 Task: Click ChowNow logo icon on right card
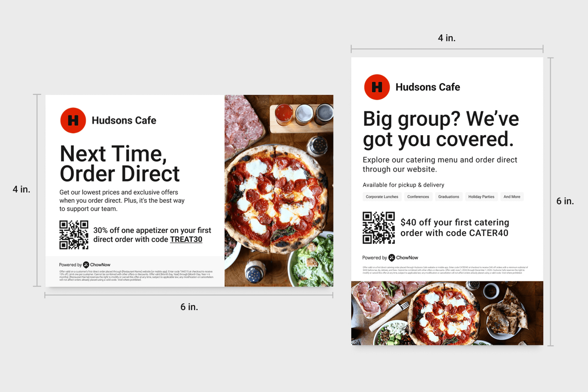click(x=391, y=257)
